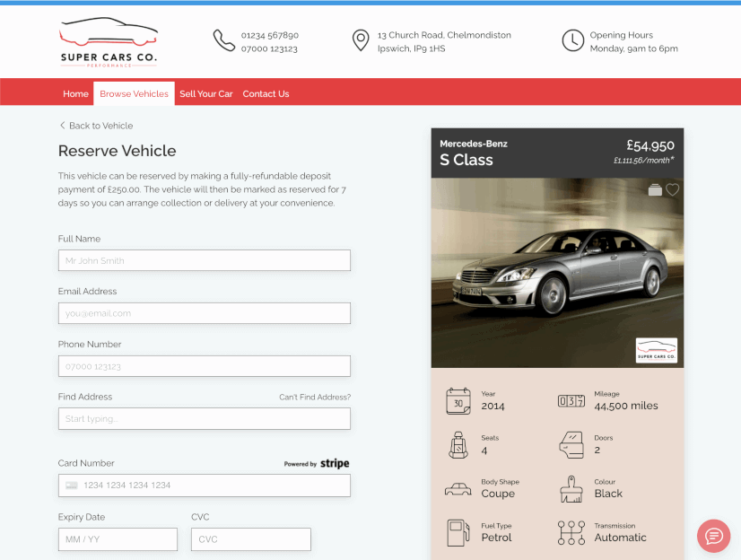Click the S Class model title
The width and height of the screenshot is (741, 560).
point(466,160)
